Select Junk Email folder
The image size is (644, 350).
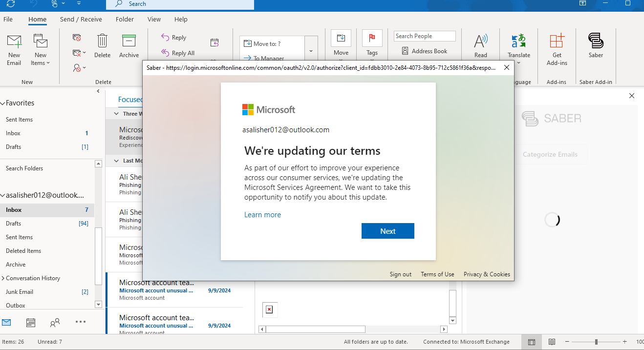47,292
